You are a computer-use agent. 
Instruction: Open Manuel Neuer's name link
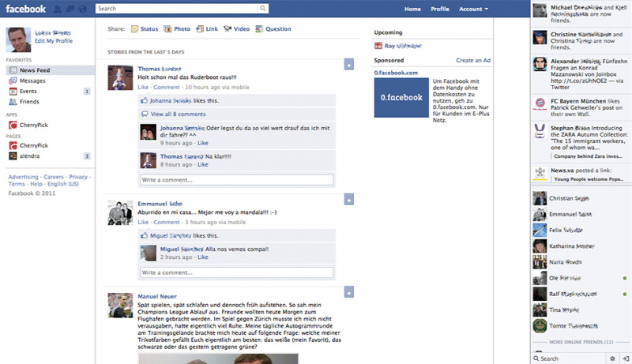(157, 296)
